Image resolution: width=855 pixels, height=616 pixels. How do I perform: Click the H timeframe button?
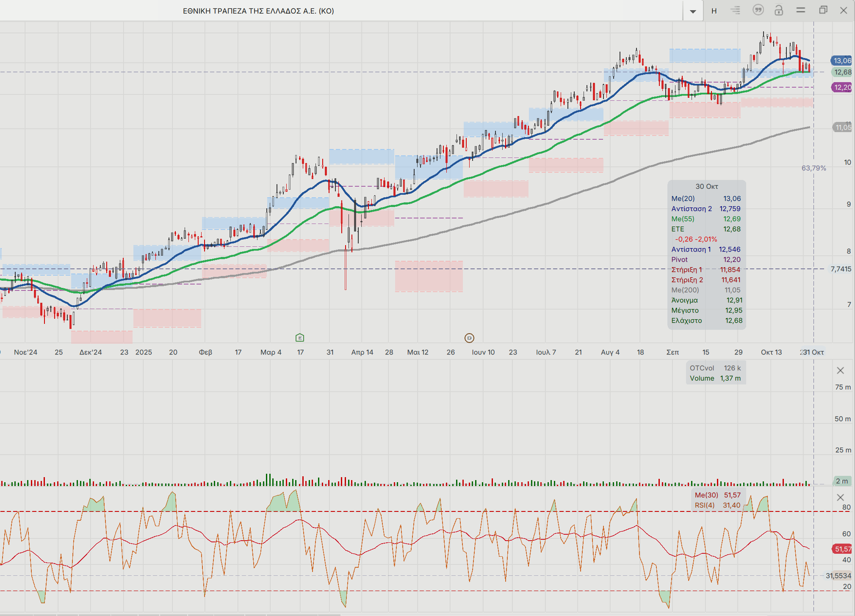click(x=714, y=11)
